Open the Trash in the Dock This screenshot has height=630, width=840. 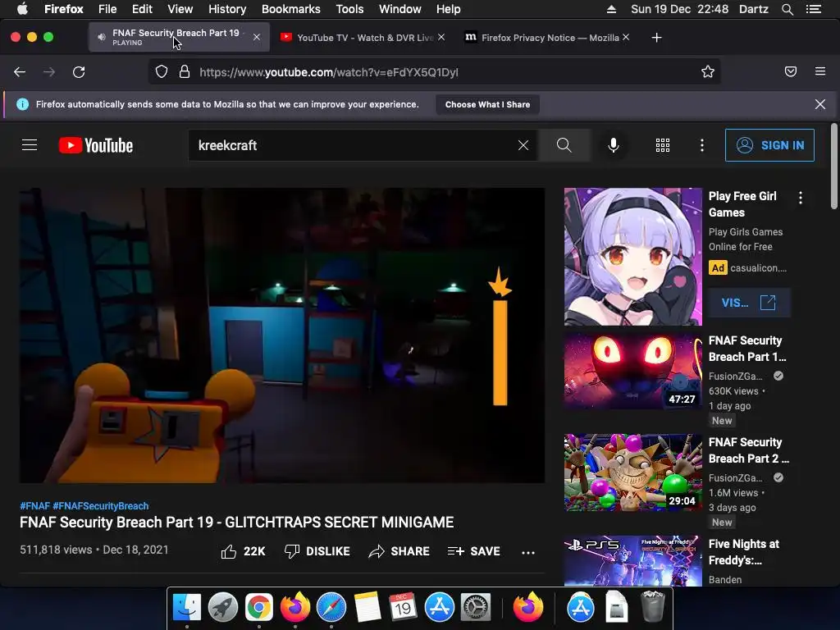coord(653,606)
